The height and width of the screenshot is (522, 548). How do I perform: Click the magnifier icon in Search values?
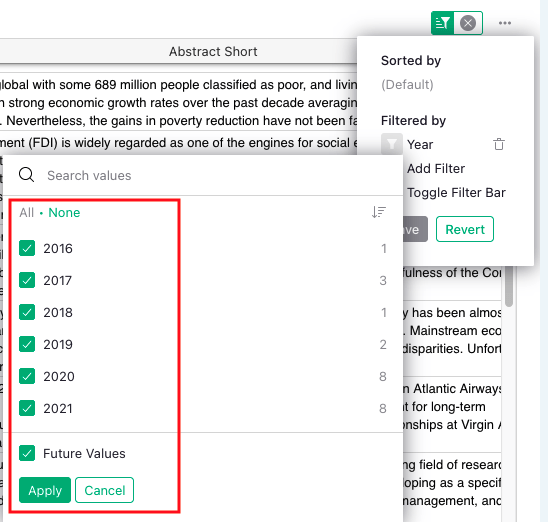(x=27, y=175)
